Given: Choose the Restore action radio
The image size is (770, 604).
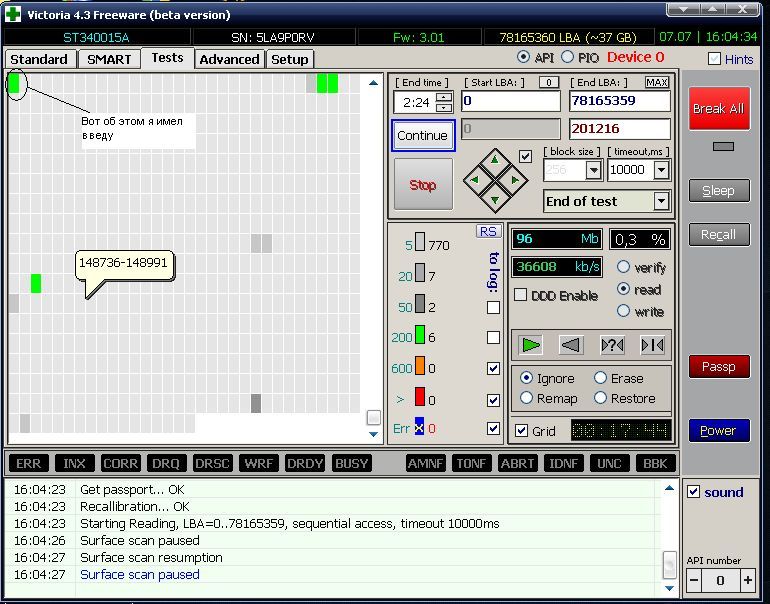Looking at the screenshot, I should pos(600,398).
